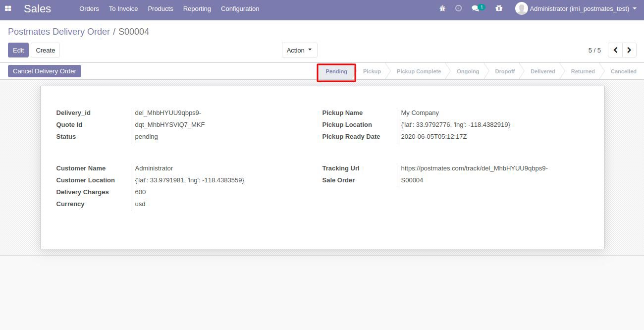Open the apps grid menu icon
The height and width of the screenshot is (330, 644).
[x=8, y=8]
